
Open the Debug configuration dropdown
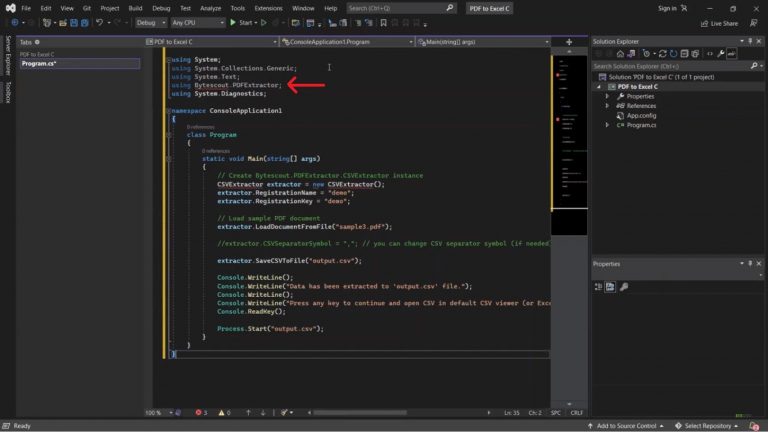tap(151, 22)
